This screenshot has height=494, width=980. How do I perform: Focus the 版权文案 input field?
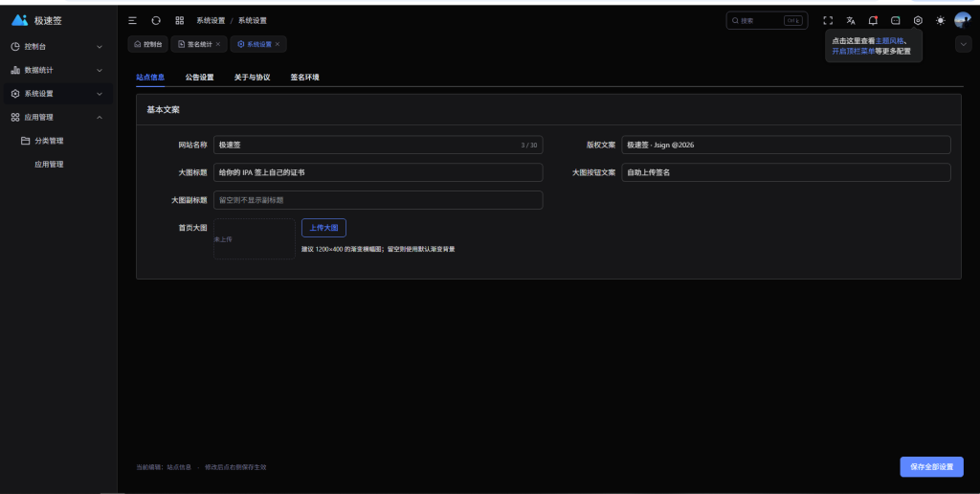(786, 146)
